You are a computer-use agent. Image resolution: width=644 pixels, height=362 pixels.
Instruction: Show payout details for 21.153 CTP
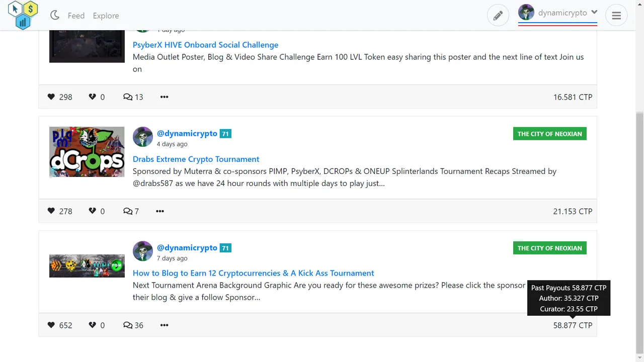tap(573, 211)
